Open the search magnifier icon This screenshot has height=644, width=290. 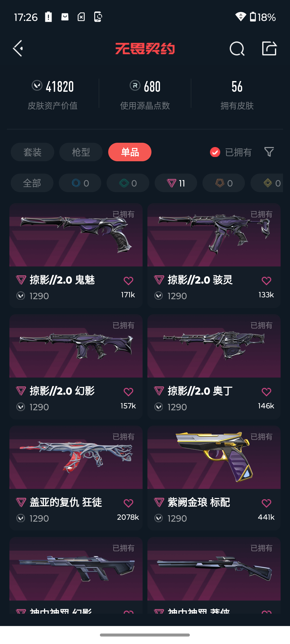(237, 49)
